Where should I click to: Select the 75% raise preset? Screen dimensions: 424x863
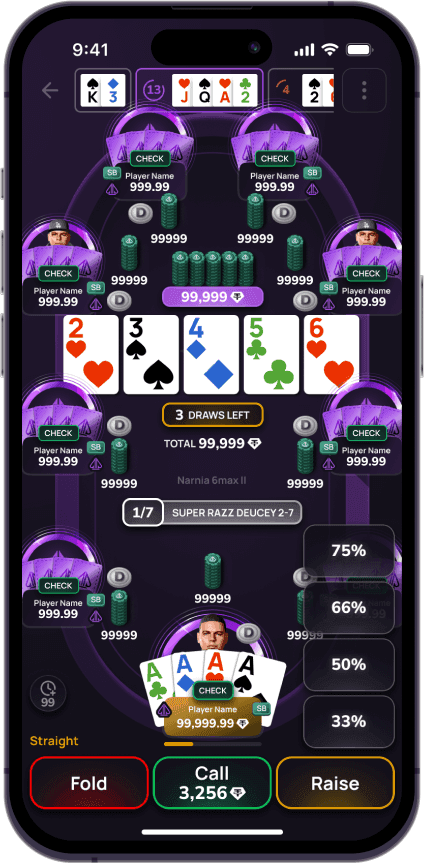[349, 551]
